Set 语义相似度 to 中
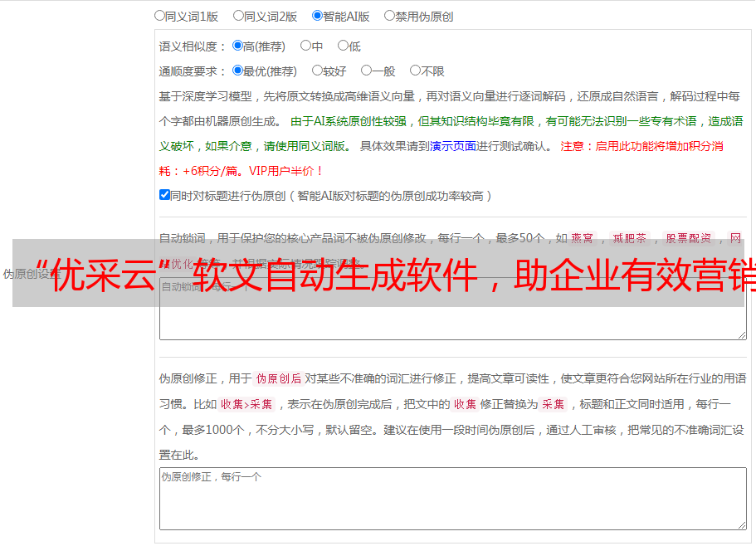Viewport: 756px width, 546px height. (x=305, y=46)
